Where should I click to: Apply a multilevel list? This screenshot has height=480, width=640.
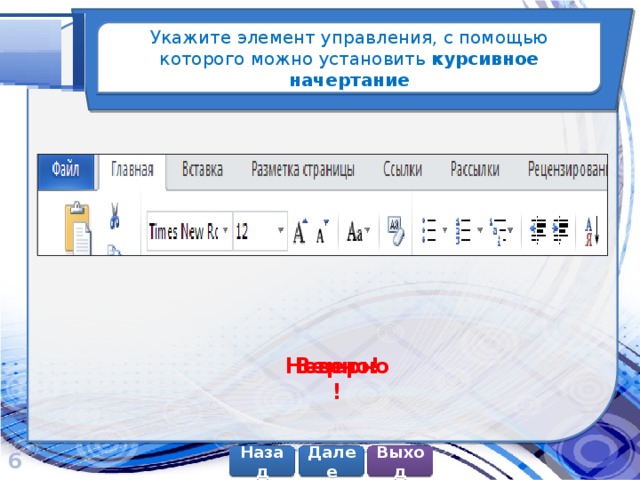pos(498,231)
